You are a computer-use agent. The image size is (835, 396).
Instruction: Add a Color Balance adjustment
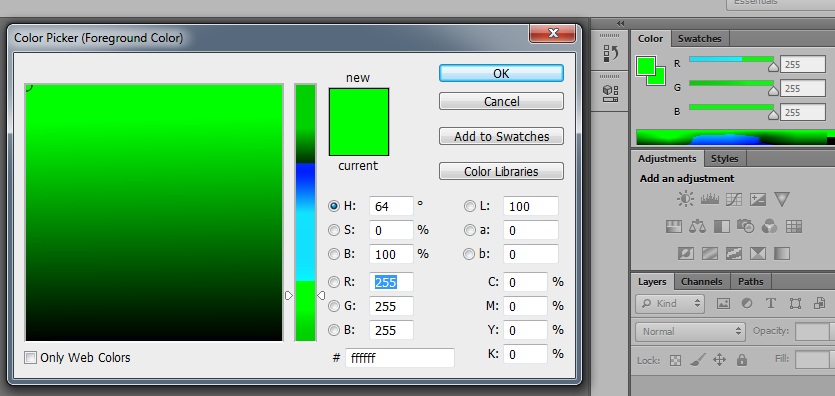pyautogui.click(x=697, y=227)
